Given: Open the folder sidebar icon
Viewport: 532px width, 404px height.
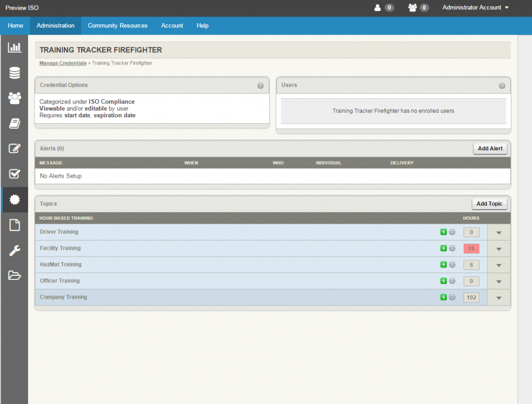Looking at the screenshot, I should click(x=15, y=275).
